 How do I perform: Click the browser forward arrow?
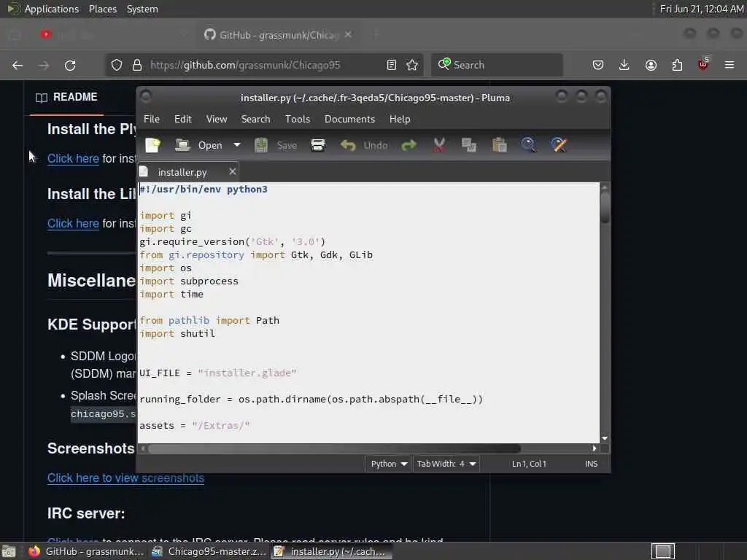click(x=43, y=65)
